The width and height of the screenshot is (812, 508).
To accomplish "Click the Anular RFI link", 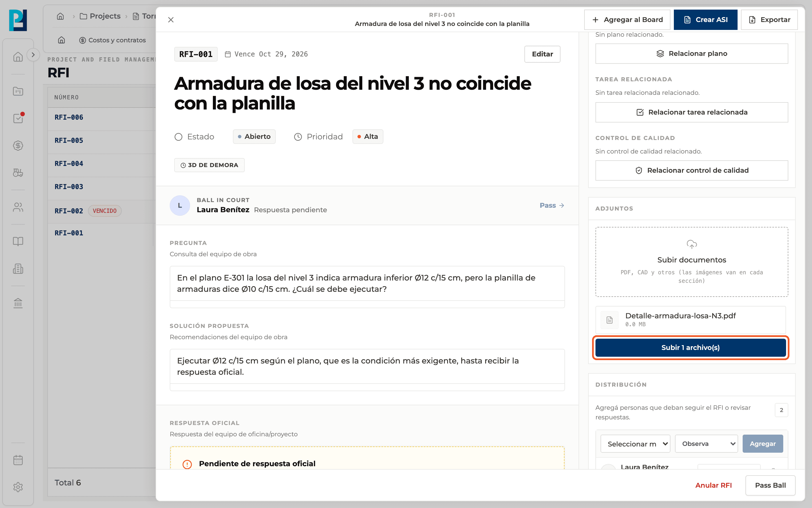I will click(713, 485).
